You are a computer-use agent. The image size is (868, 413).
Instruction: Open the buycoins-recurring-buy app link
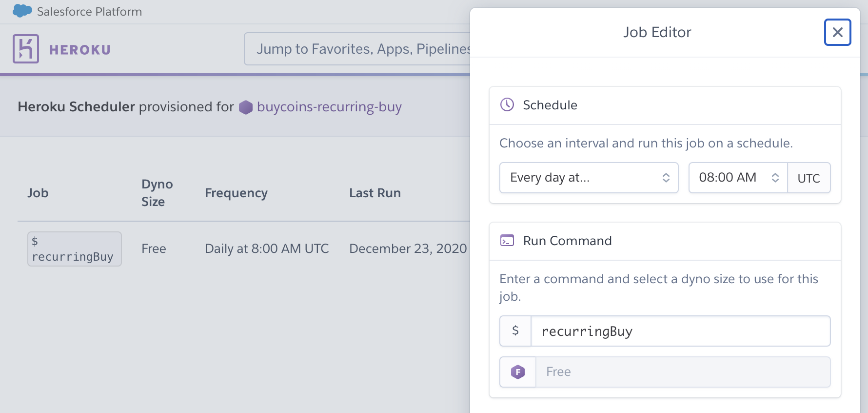[329, 107]
